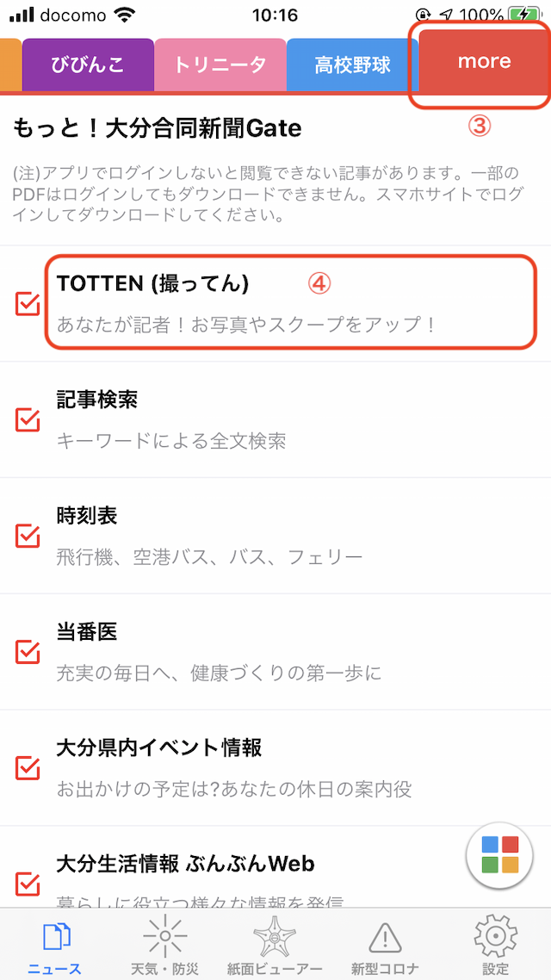The width and height of the screenshot is (551, 980).
Task: Tap the battery indicator in status bar
Action: (525, 15)
